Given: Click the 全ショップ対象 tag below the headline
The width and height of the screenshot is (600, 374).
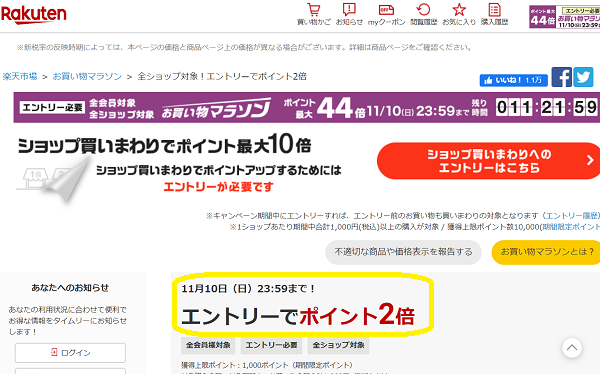Looking at the screenshot, I should 338,345.
